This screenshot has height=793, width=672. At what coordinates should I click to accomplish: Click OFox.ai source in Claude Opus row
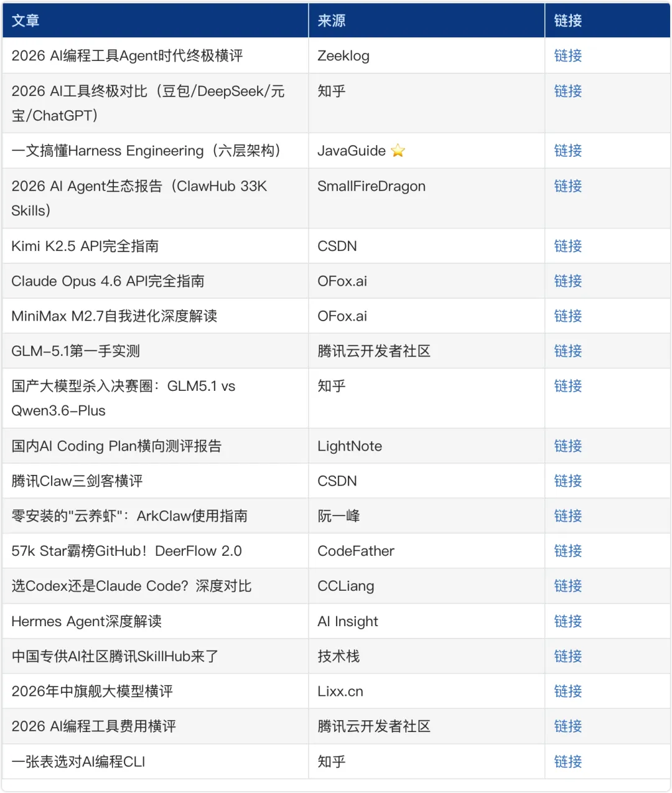tap(342, 281)
